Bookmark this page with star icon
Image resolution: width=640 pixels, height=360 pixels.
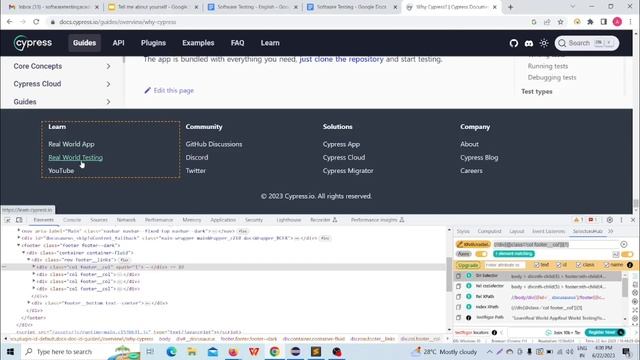tap(560, 22)
